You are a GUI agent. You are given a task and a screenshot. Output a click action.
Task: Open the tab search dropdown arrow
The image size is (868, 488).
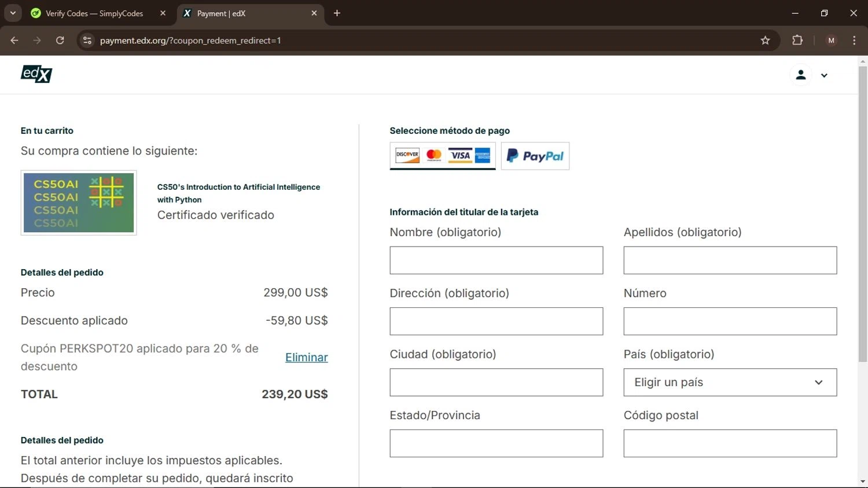[x=13, y=13]
